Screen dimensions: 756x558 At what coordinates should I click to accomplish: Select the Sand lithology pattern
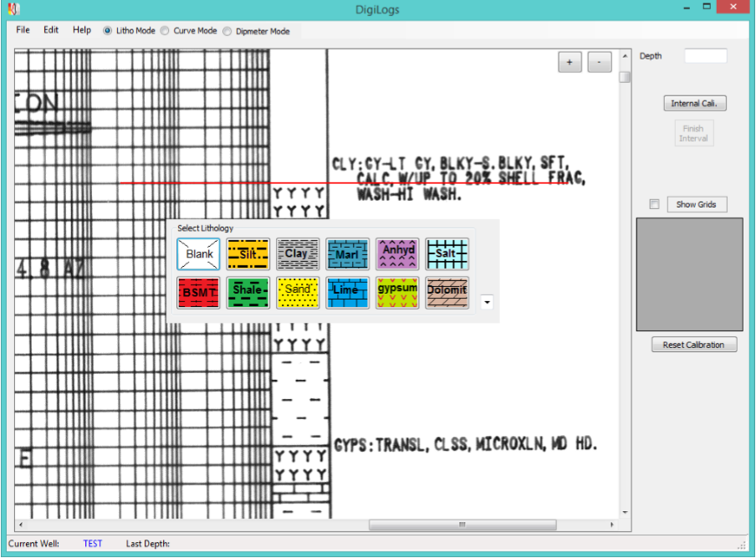tap(298, 292)
